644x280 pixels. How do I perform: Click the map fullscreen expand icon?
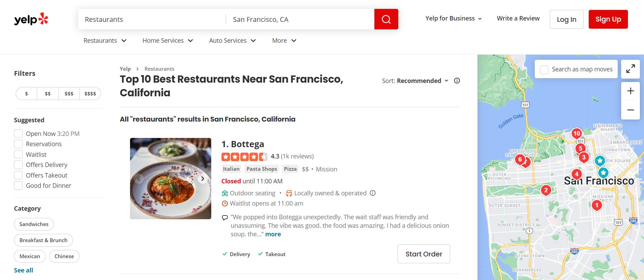click(x=630, y=69)
